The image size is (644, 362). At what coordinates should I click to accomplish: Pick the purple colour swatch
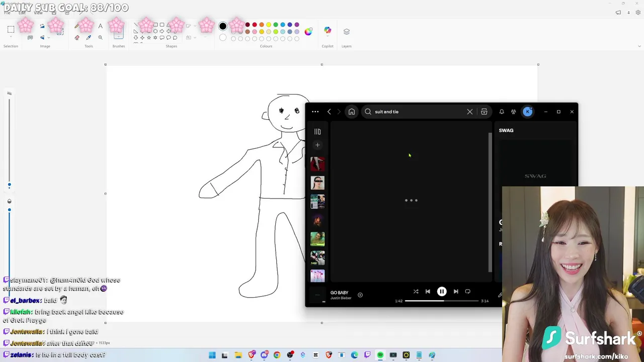click(x=297, y=25)
